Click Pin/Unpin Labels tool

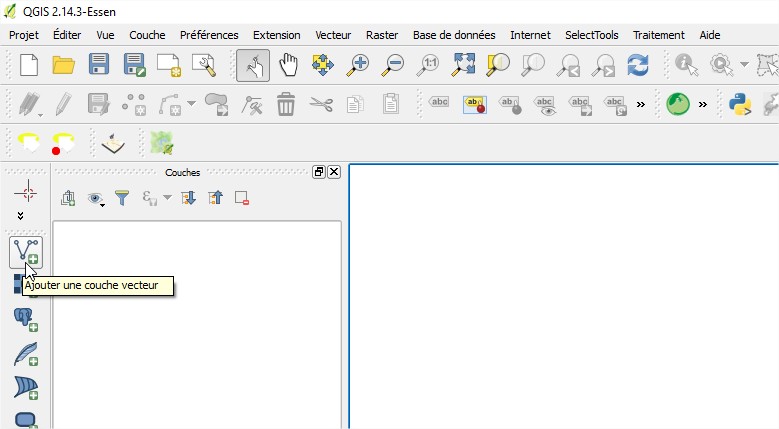[510, 105]
